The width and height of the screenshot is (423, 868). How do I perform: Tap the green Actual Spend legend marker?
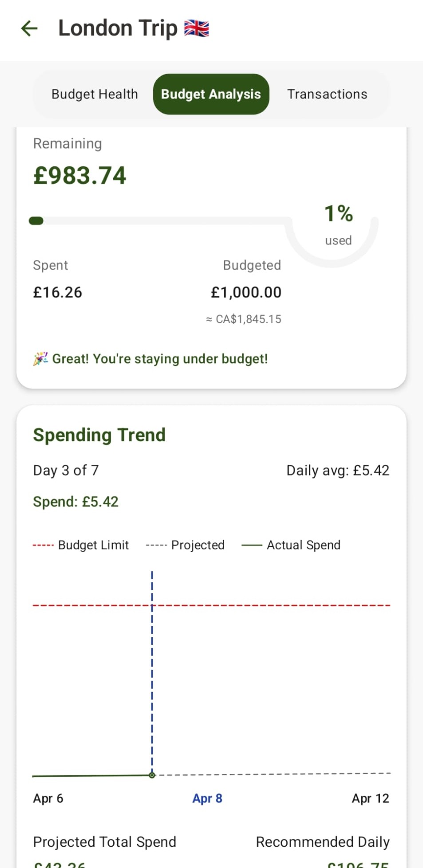tap(252, 545)
